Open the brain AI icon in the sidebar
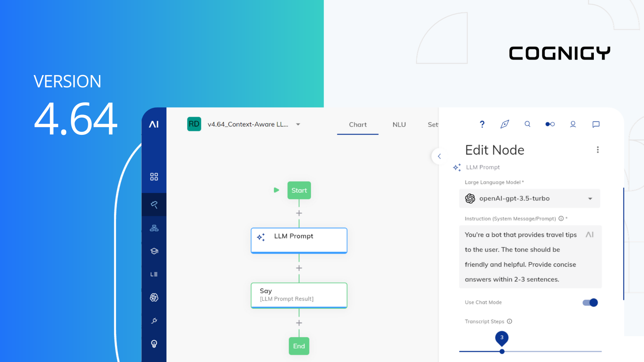The width and height of the screenshot is (644, 362). pos(154,297)
